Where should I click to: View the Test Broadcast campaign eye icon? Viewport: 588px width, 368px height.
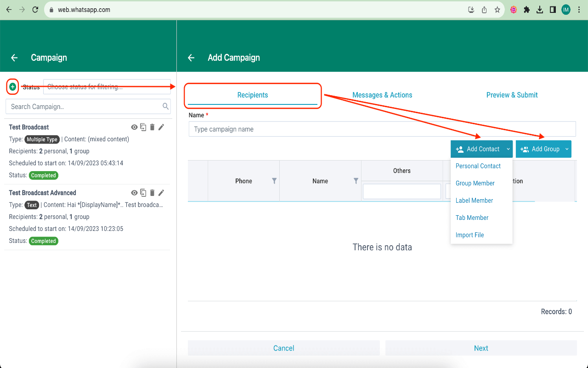(134, 127)
